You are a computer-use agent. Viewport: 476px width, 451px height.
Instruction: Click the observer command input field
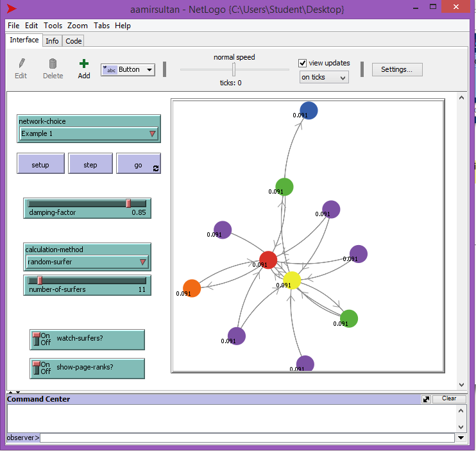(247, 438)
